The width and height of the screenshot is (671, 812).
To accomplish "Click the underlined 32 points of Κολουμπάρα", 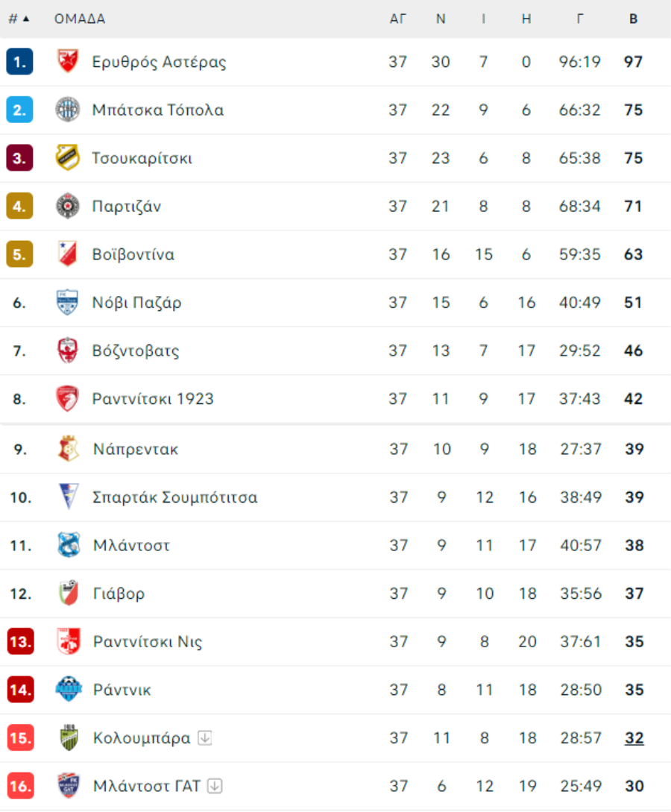I will coord(634,737).
